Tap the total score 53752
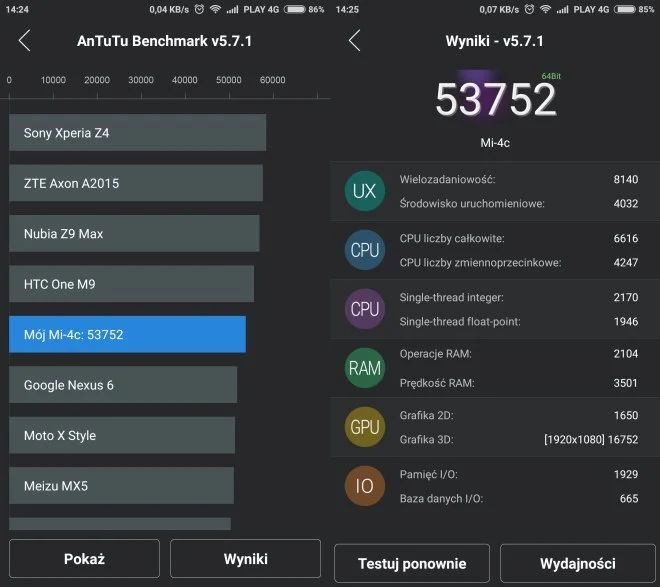Screen dimensions: 660x587 click(x=495, y=100)
